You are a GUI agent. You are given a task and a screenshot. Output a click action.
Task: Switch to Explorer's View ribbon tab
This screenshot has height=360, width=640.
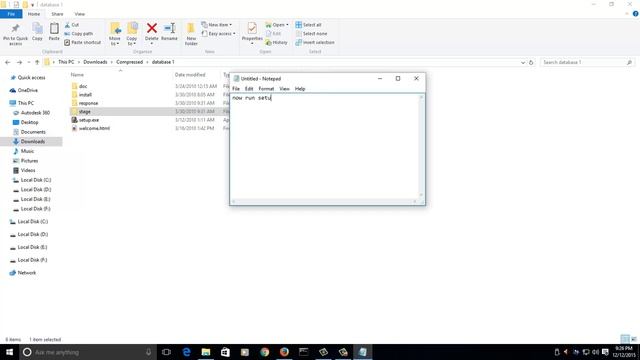[x=80, y=14]
